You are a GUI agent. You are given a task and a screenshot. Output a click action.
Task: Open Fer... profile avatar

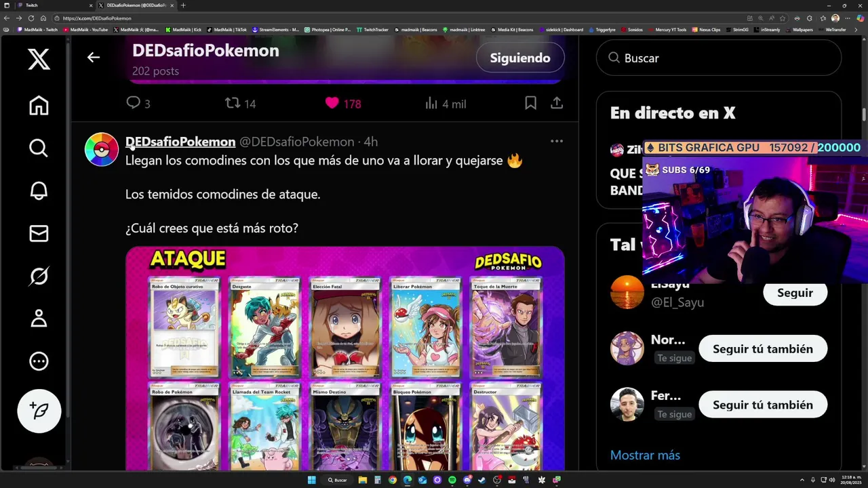click(x=627, y=404)
